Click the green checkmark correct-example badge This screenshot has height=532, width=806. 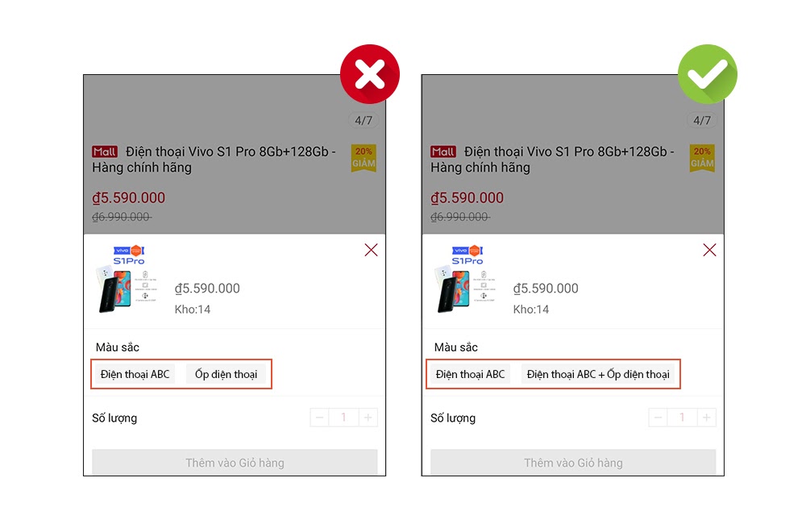point(707,74)
